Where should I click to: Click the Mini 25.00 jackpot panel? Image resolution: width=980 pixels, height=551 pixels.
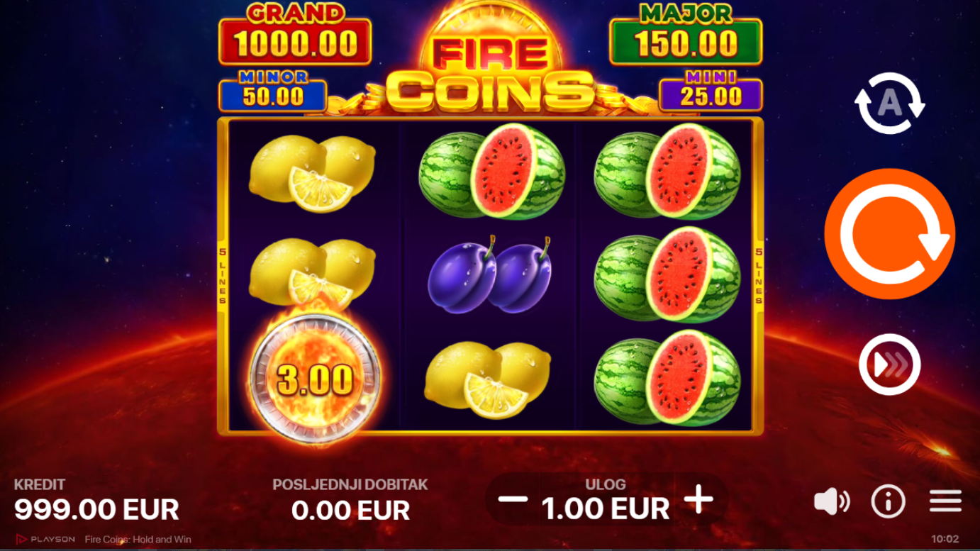coord(711,91)
